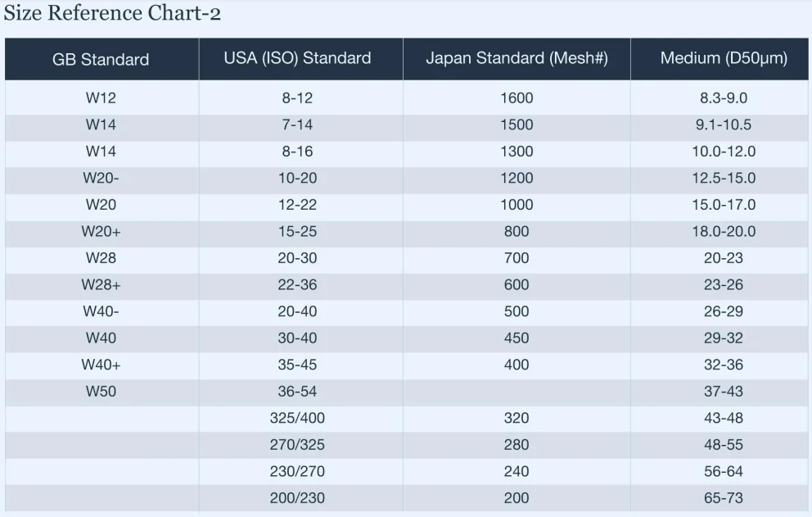Screen dimensions: 812x517
Task: Click the 65-73 medium cell
Action: [x=724, y=497]
